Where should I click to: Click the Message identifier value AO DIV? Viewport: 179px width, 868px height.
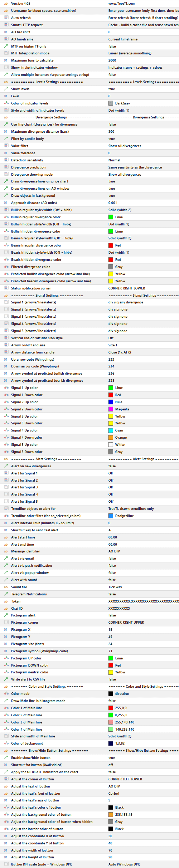[x=114, y=551]
